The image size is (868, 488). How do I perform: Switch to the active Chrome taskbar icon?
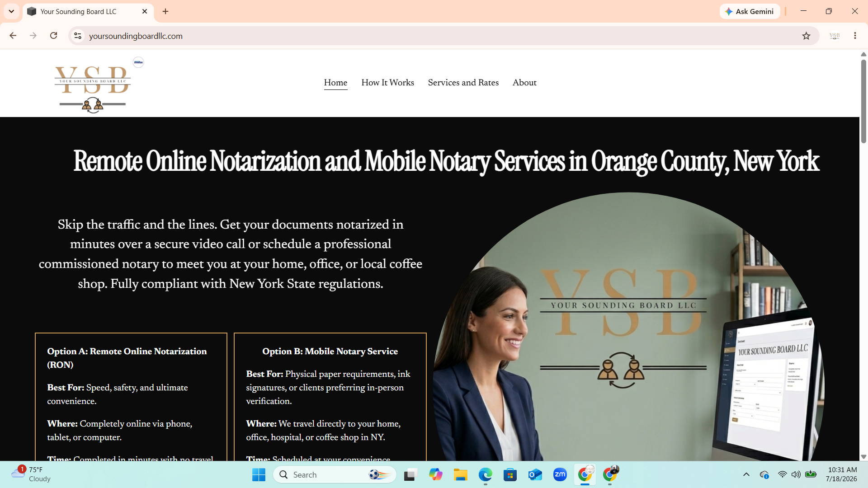pyautogui.click(x=585, y=475)
